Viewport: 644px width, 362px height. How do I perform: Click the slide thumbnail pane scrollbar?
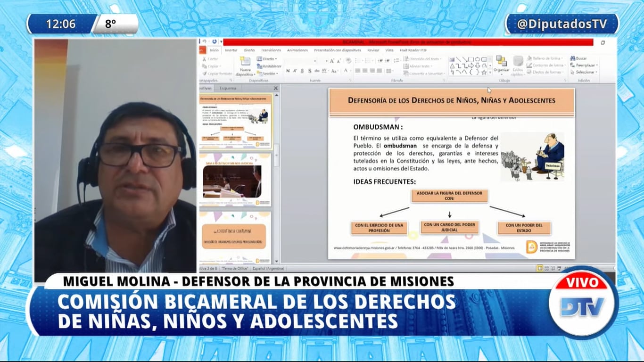click(x=276, y=156)
